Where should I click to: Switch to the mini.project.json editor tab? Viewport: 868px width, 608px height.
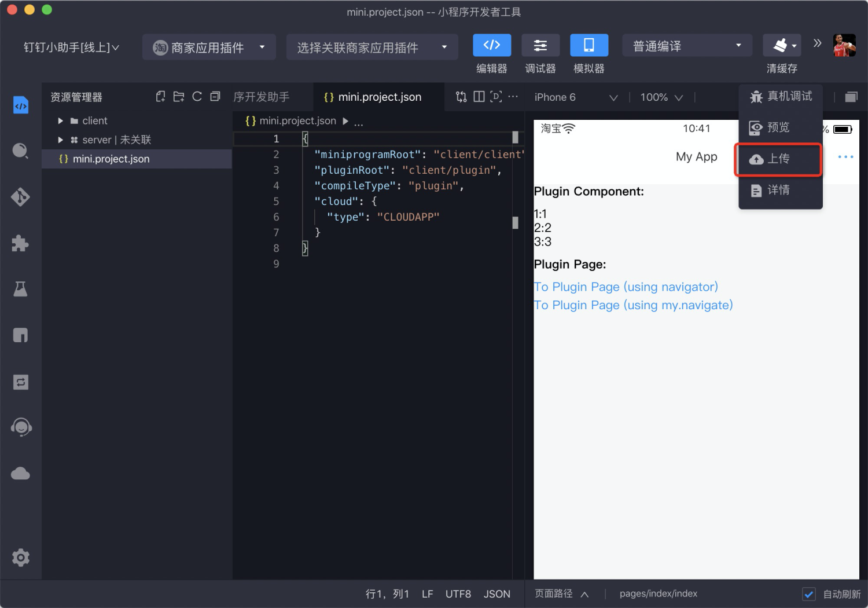pyautogui.click(x=378, y=97)
